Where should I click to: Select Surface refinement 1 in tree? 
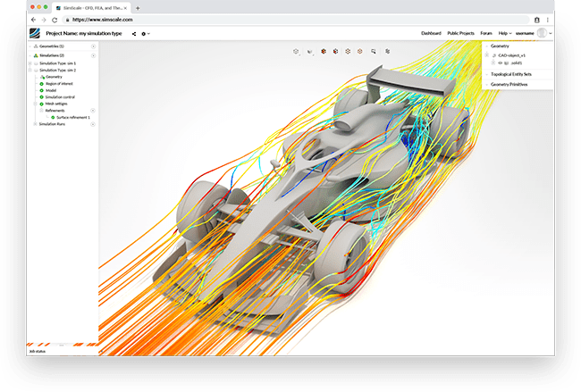coord(73,117)
